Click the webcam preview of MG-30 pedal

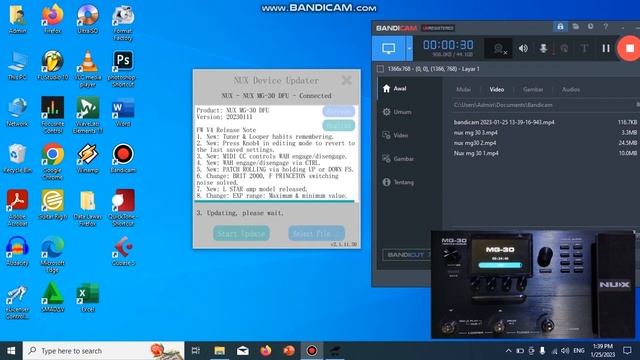[x=533, y=284]
